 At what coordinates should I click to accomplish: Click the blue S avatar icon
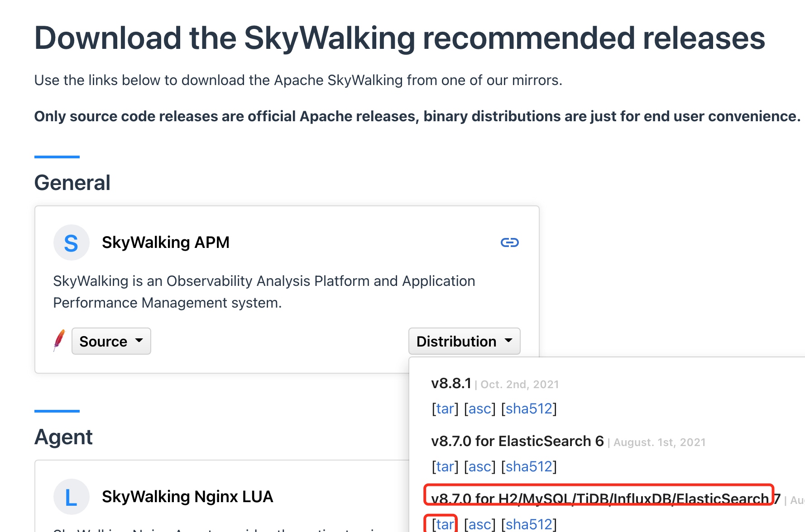[x=72, y=243]
